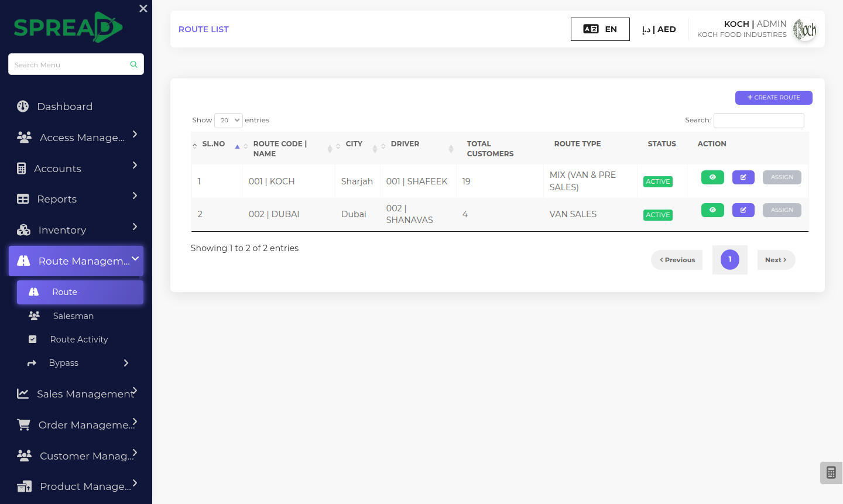Switch language using the EN button
This screenshot has height=504, width=843.
click(x=600, y=29)
